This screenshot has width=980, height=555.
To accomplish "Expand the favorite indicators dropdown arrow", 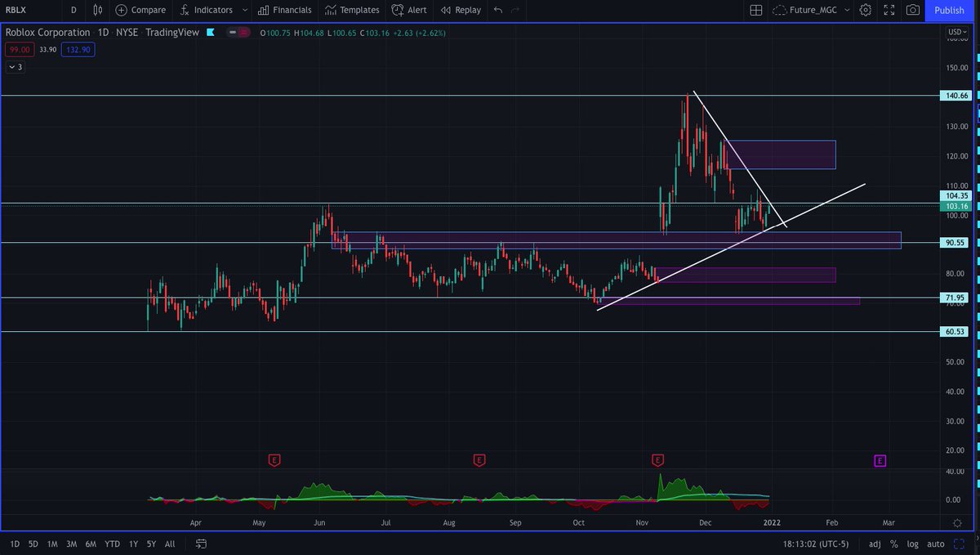I will [245, 10].
